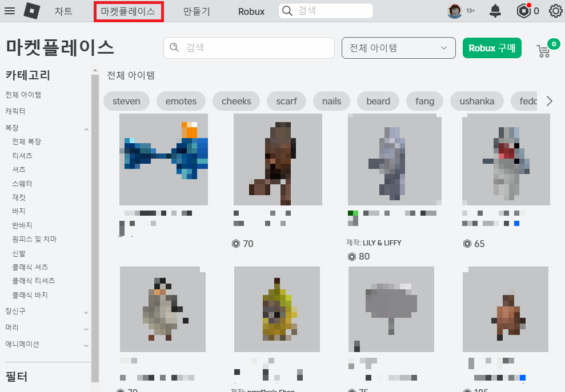565x392 pixels.
Task: Click the steven tag chip
Action: click(126, 101)
